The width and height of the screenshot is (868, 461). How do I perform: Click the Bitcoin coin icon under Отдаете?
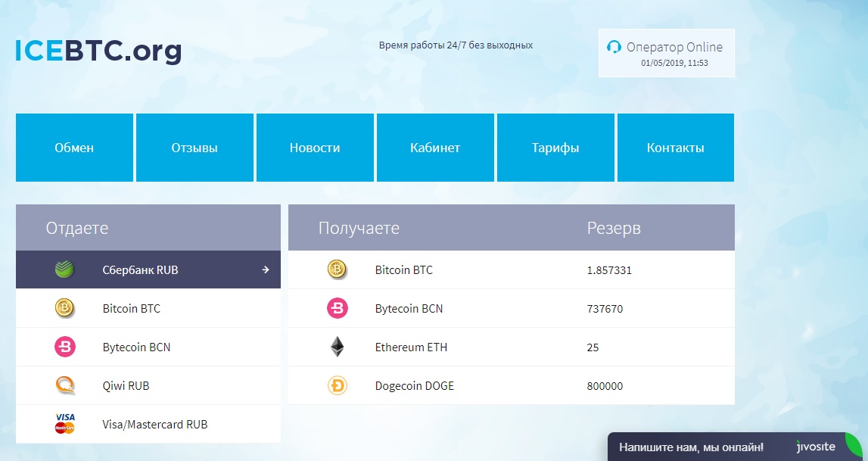[x=65, y=308]
